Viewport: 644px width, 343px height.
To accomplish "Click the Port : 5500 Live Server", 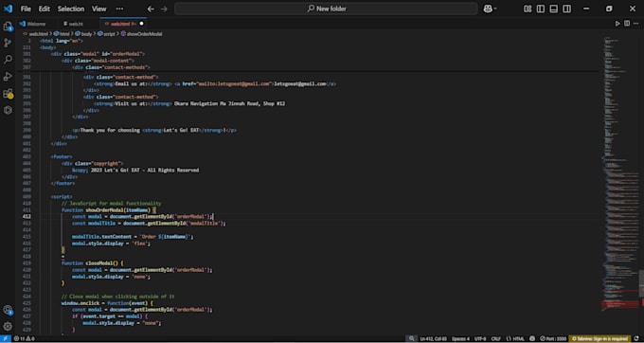I will click(553, 339).
